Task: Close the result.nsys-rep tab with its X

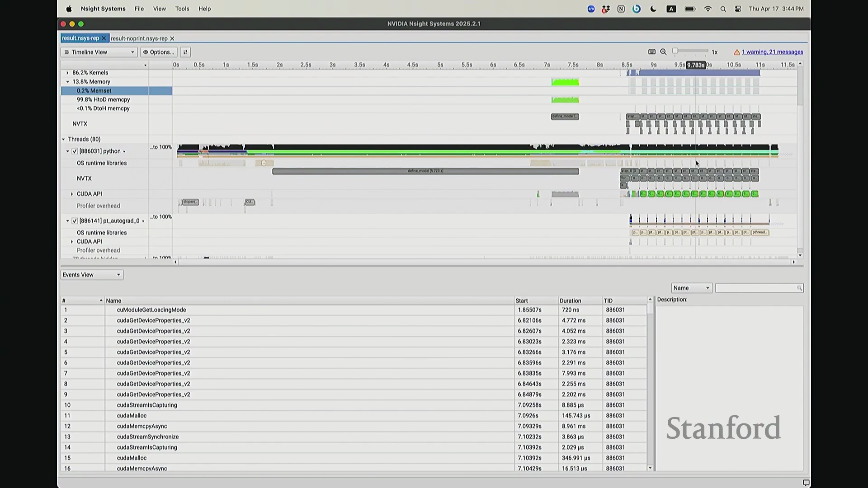Action: 104,38
